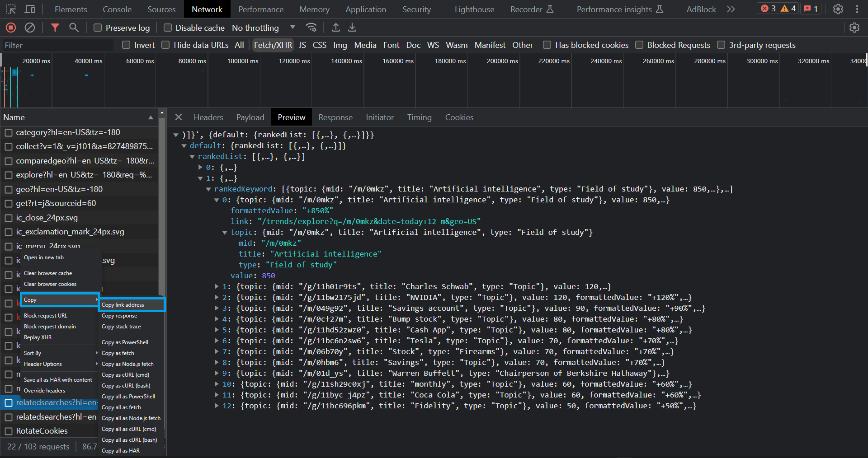The width and height of the screenshot is (868, 458).
Task: Switch to the Response tab
Action: click(x=335, y=117)
